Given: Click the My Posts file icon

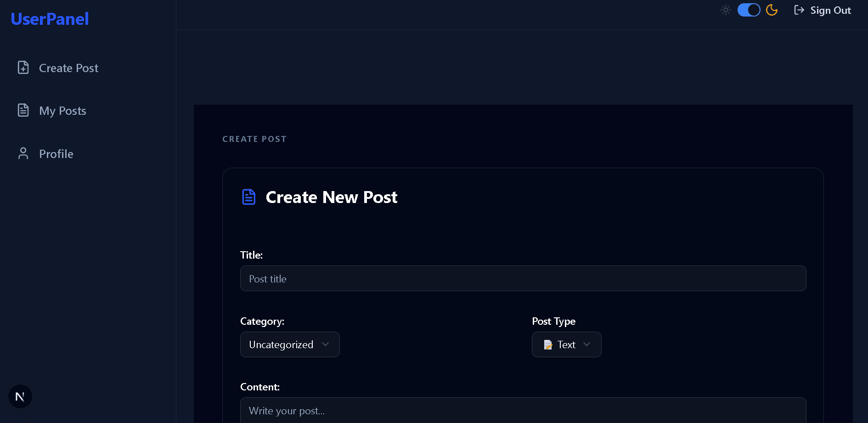Looking at the screenshot, I should (23, 110).
